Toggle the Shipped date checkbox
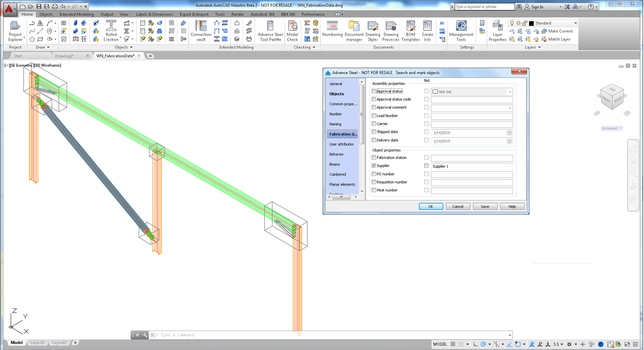Image resolution: width=644 pixels, height=350 pixels. pyautogui.click(x=374, y=132)
